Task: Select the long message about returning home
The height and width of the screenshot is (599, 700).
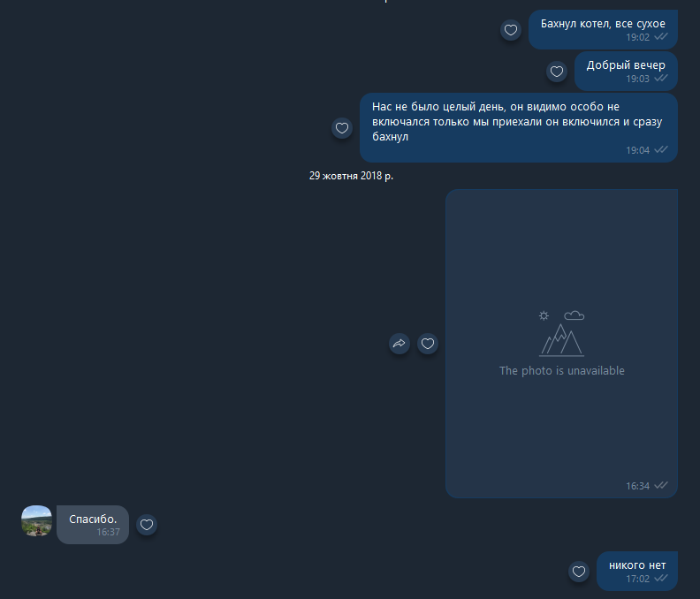Action: coord(519,127)
